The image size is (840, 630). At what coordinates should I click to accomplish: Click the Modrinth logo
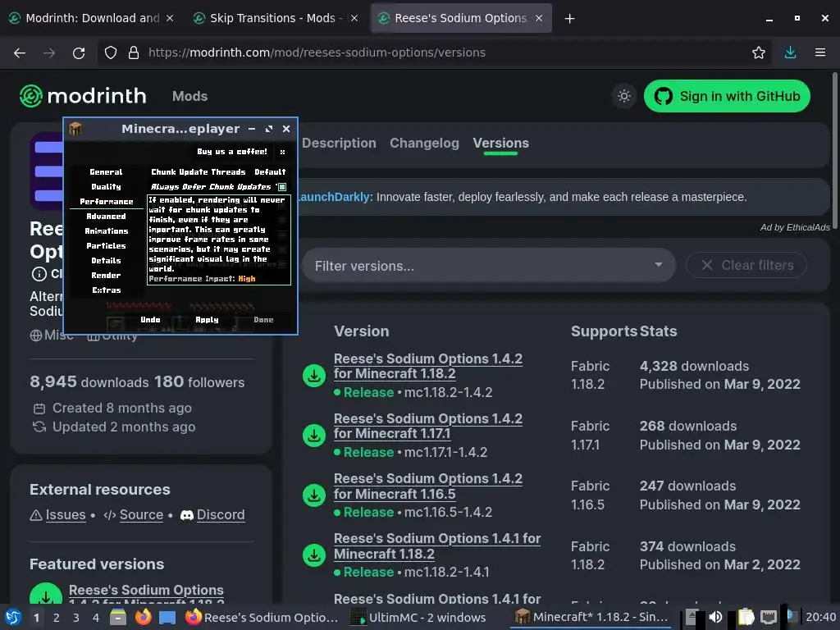coord(83,96)
